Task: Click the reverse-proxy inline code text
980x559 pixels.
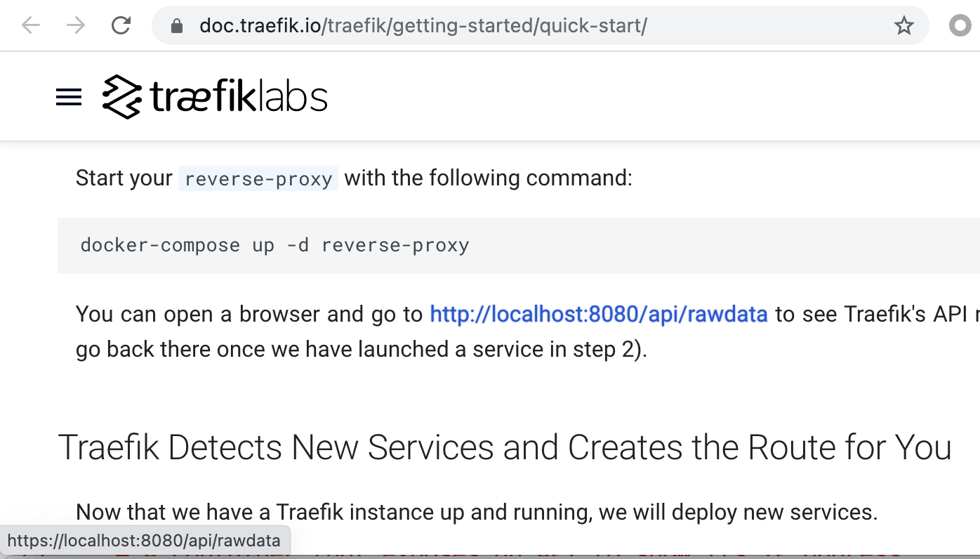Action: tap(258, 178)
